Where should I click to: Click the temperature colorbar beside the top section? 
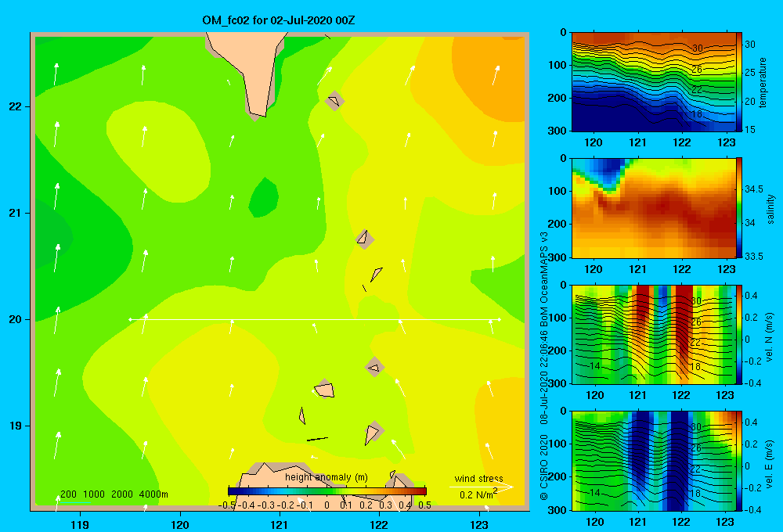tap(739, 81)
